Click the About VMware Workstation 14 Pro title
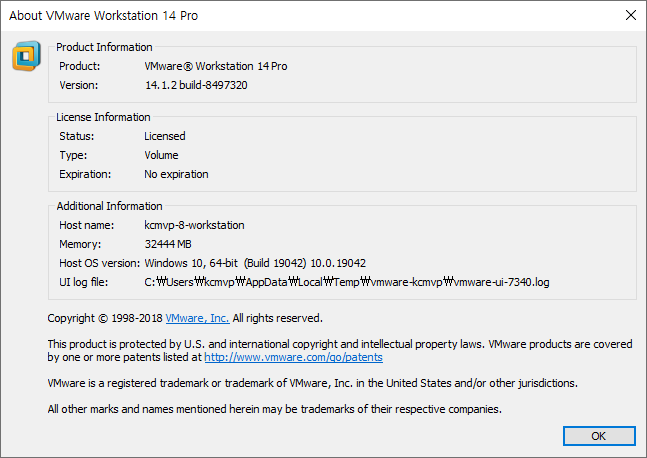The height and width of the screenshot is (458, 647). 104,16
